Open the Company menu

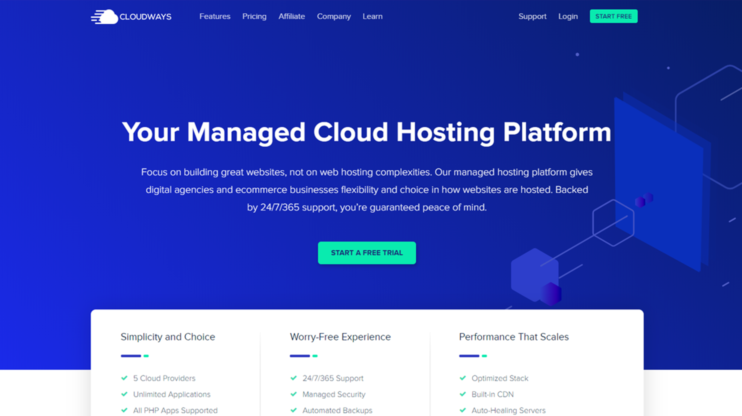[334, 17]
